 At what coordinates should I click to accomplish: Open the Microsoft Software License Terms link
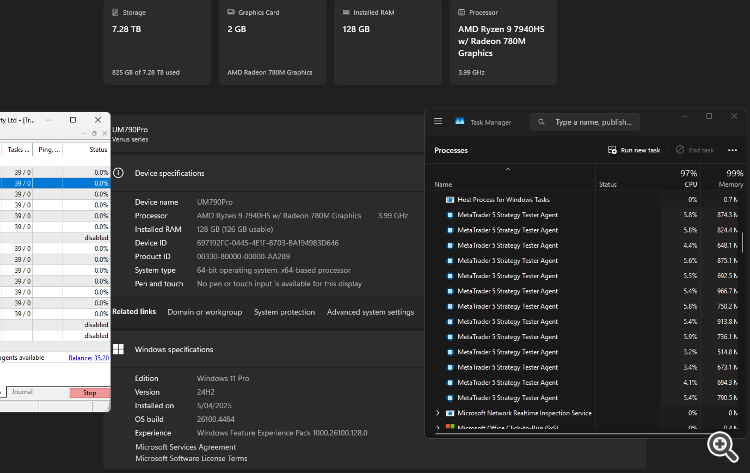coord(191,458)
